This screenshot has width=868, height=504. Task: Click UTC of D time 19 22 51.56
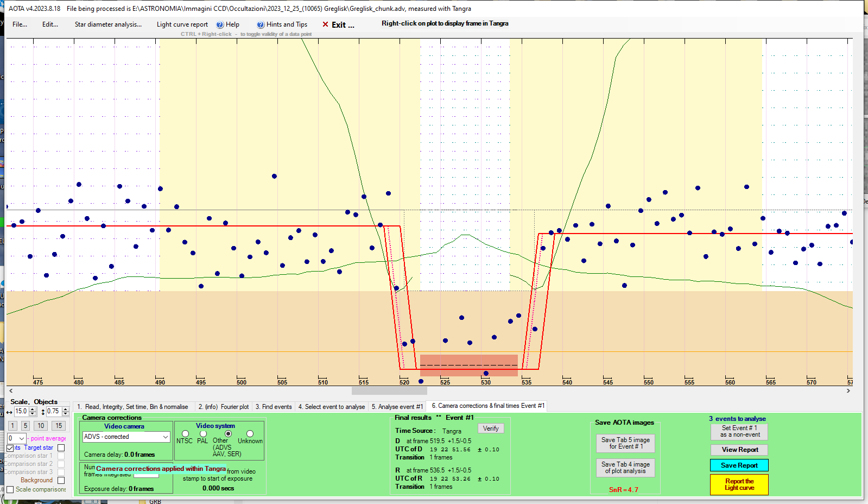point(450,450)
